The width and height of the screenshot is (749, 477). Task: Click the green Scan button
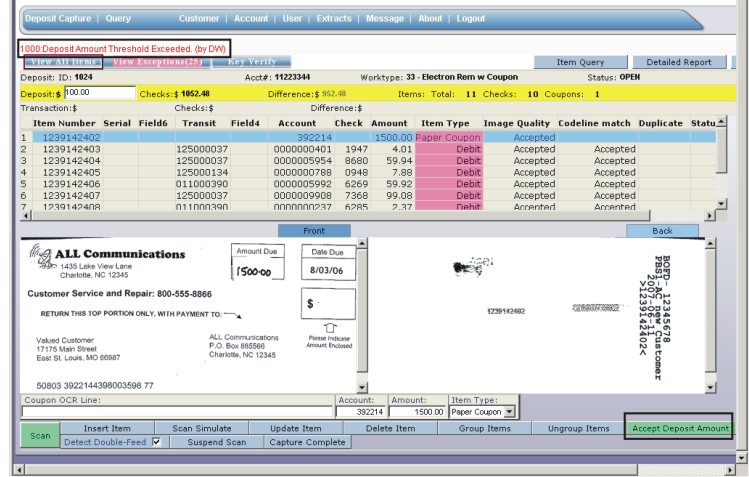tap(39, 435)
